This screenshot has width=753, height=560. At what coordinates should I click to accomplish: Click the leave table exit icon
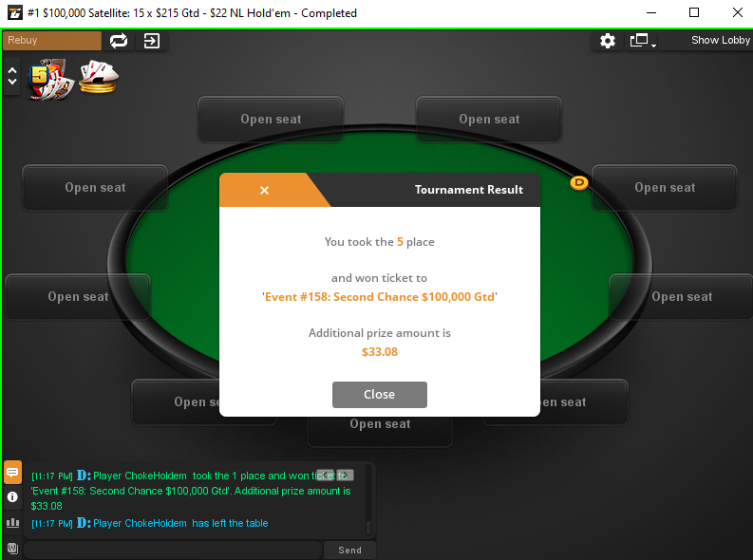point(151,41)
